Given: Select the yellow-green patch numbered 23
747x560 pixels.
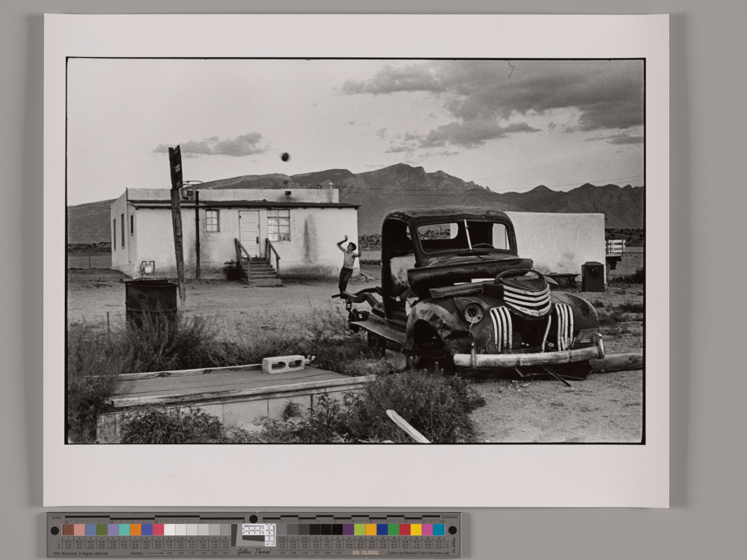Looking at the screenshot, I should tap(359, 530).
